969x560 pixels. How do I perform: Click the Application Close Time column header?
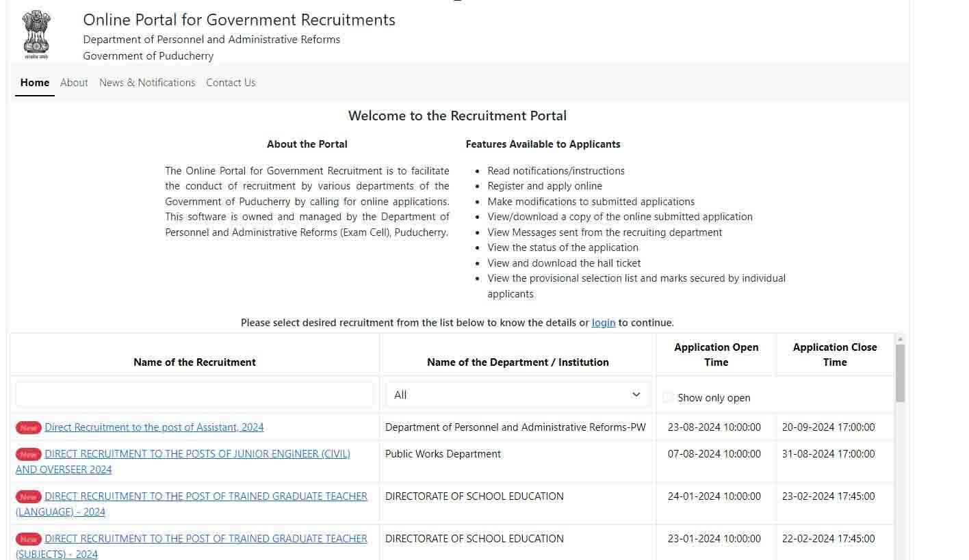pyautogui.click(x=835, y=355)
